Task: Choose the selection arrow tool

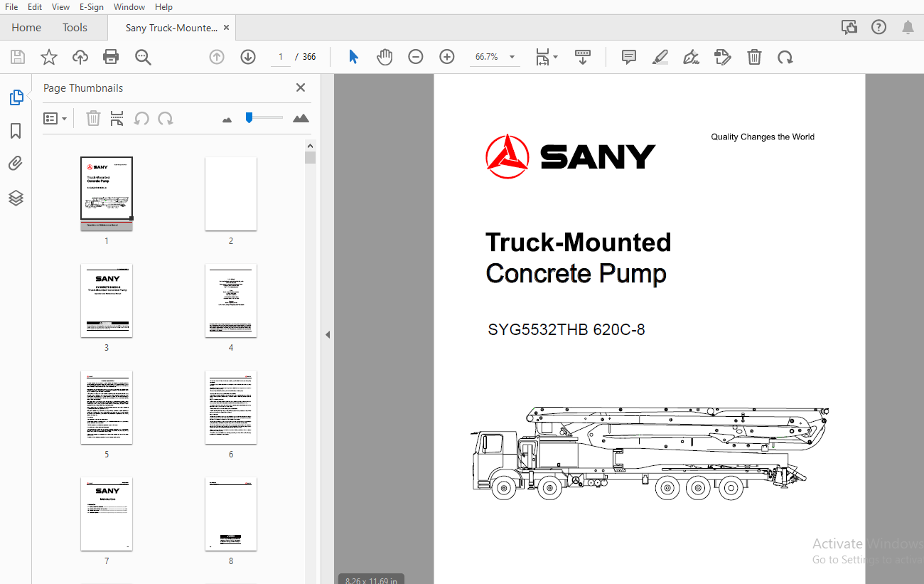Action: [x=353, y=57]
